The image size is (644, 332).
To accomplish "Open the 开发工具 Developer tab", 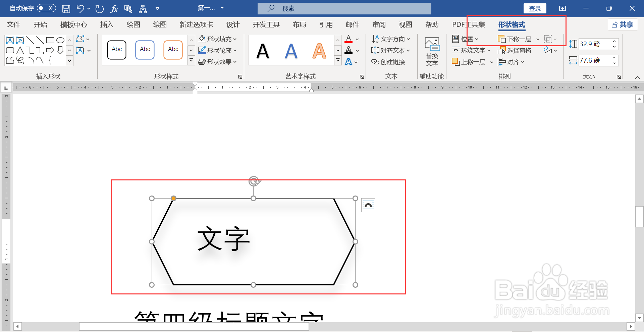I will (266, 24).
